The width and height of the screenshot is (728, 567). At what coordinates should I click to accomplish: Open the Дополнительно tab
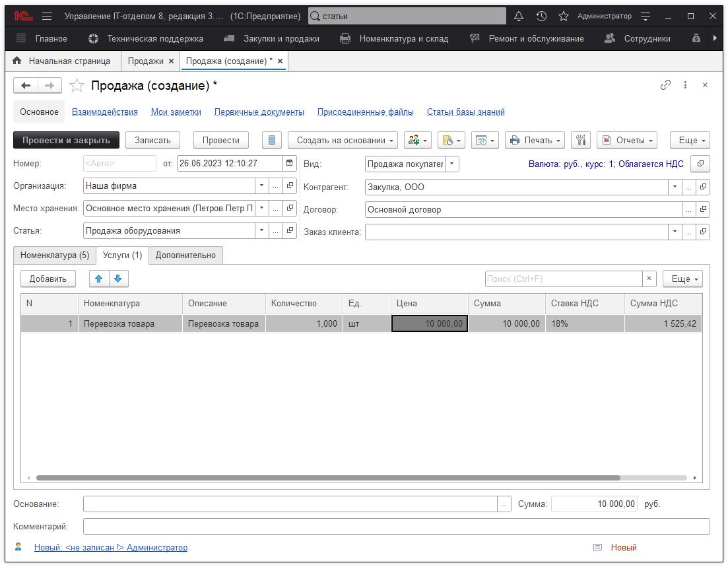[185, 255]
